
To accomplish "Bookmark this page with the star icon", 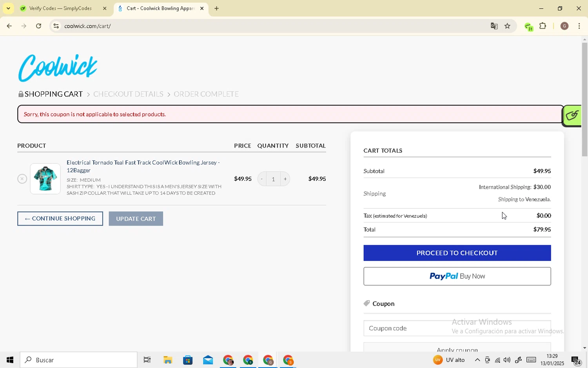I will [507, 26].
